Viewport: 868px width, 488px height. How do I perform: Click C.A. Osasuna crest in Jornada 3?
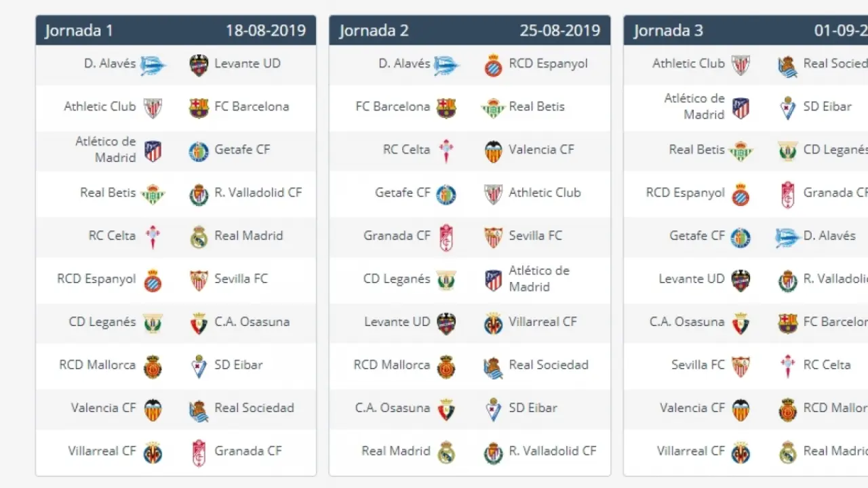741,323
